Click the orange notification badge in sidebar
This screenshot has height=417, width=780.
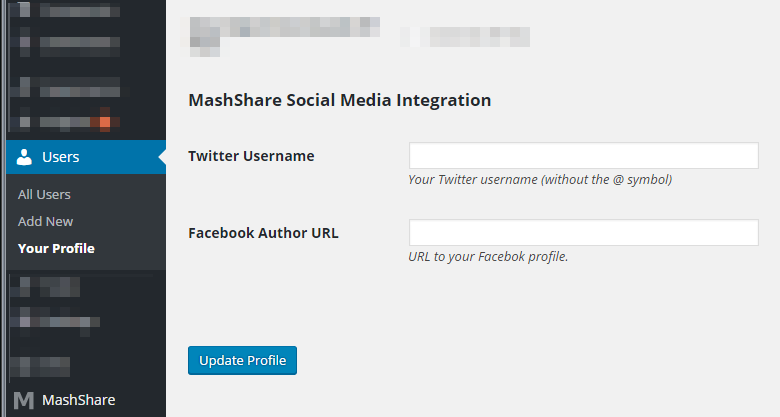point(100,123)
